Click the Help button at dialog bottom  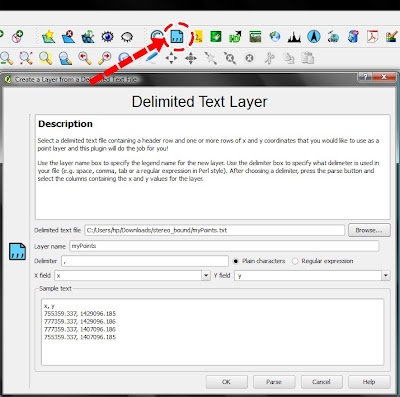coord(369,382)
